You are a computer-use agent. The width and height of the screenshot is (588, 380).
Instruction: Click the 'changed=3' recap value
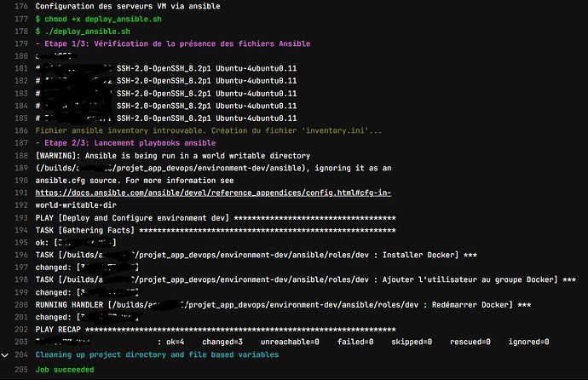[222, 342]
